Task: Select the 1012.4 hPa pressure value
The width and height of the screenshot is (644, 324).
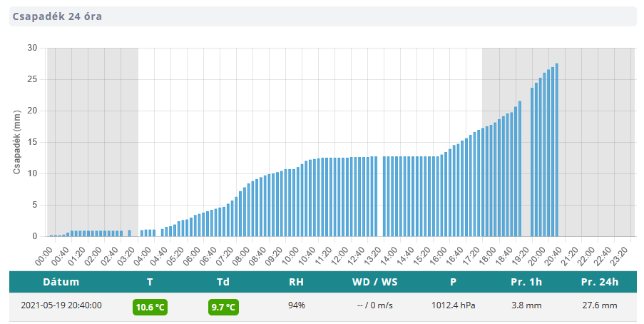Action: [x=453, y=305]
